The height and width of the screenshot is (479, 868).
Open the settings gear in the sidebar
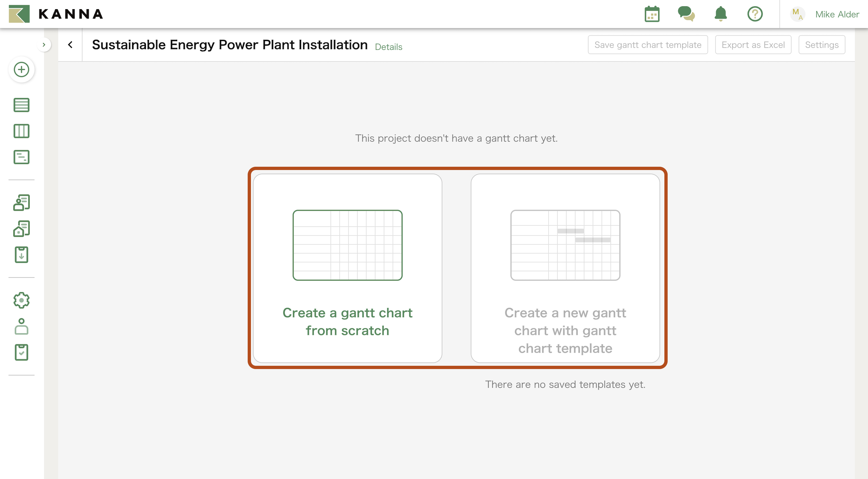[21, 300]
